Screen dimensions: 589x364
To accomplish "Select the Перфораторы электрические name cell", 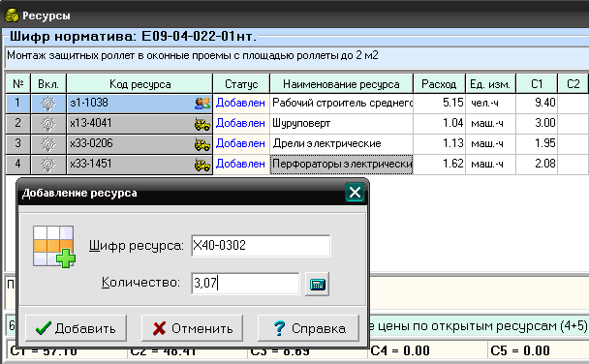I will coord(341,165).
